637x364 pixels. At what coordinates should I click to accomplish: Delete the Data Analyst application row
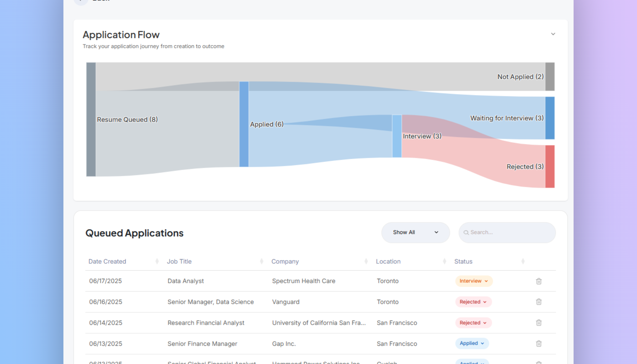(x=539, y=281)
